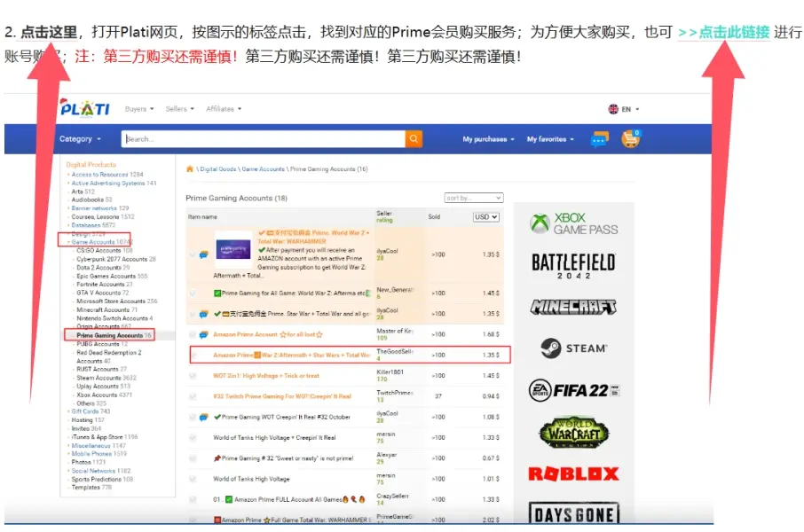Click the orange search magnifier button
804x532 pixels.
tap(414, 139)
